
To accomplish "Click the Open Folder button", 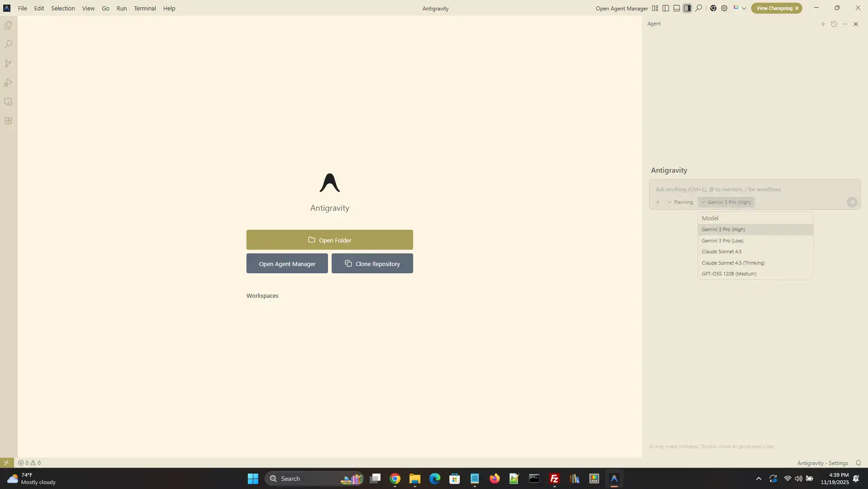I will [x=329, y=240].
